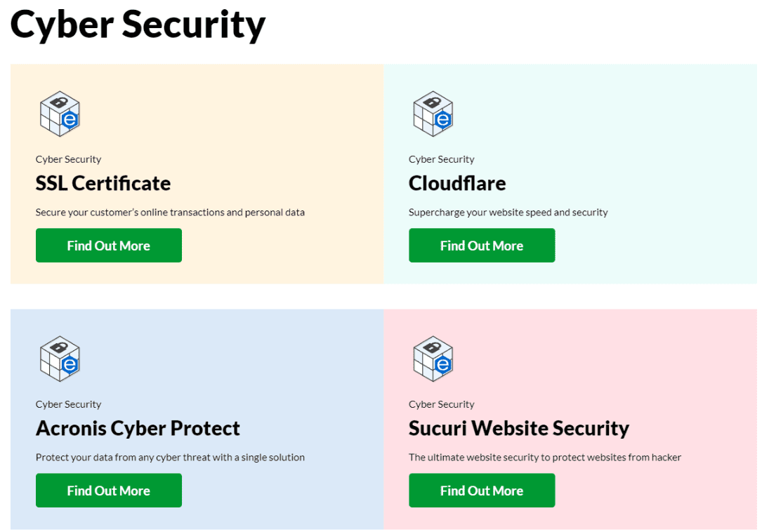Open Find Out More for SSL Certificate

(x=109, y=246)
